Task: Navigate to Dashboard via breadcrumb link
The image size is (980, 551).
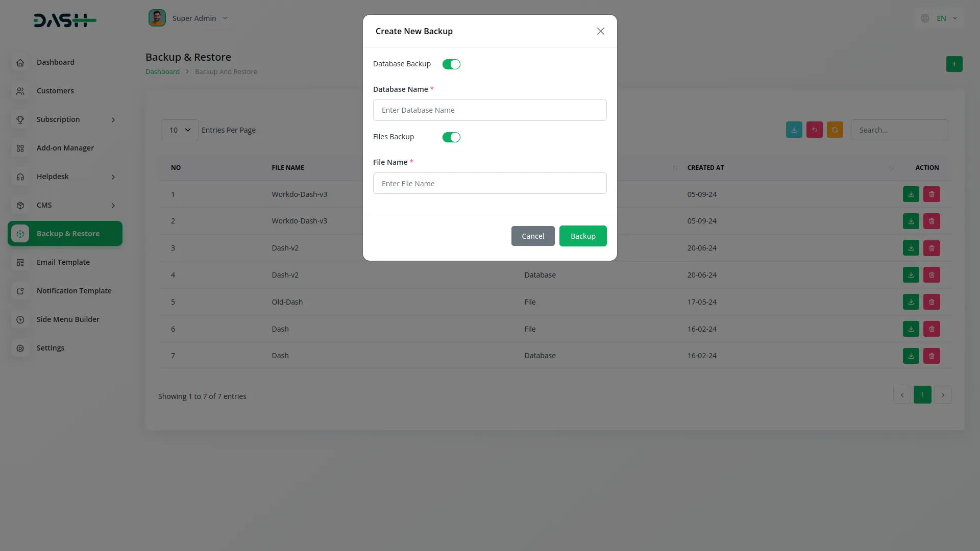Action: tap(162, 71)
